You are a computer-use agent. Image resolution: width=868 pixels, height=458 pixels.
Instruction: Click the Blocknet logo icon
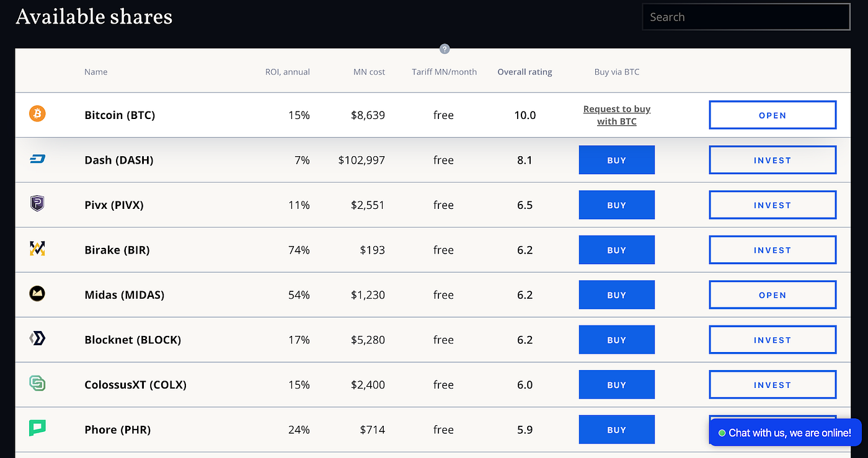[x=37, y=340]
